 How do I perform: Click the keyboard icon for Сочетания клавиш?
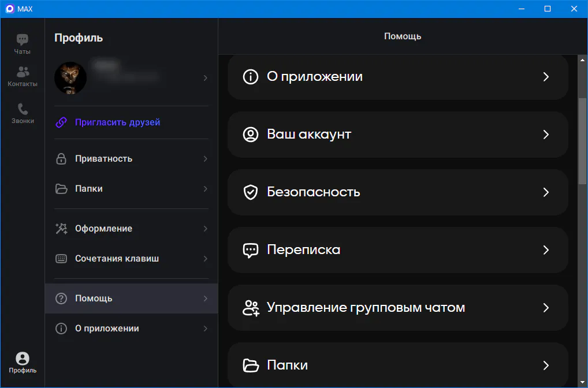pos(61,259)
